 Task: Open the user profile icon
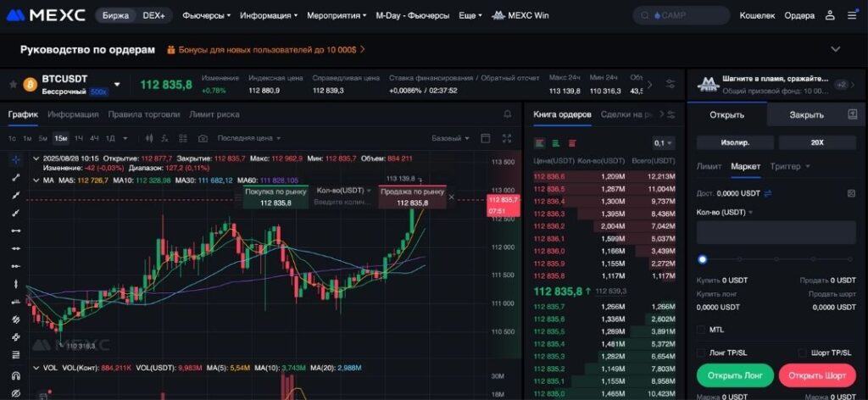coord(830,15)
